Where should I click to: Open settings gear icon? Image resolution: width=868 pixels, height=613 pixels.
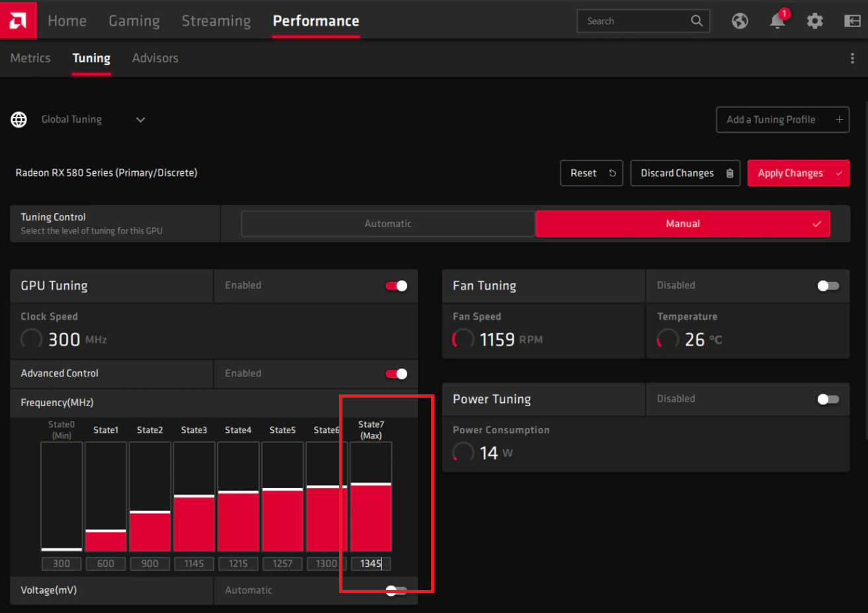pos(815,21)
